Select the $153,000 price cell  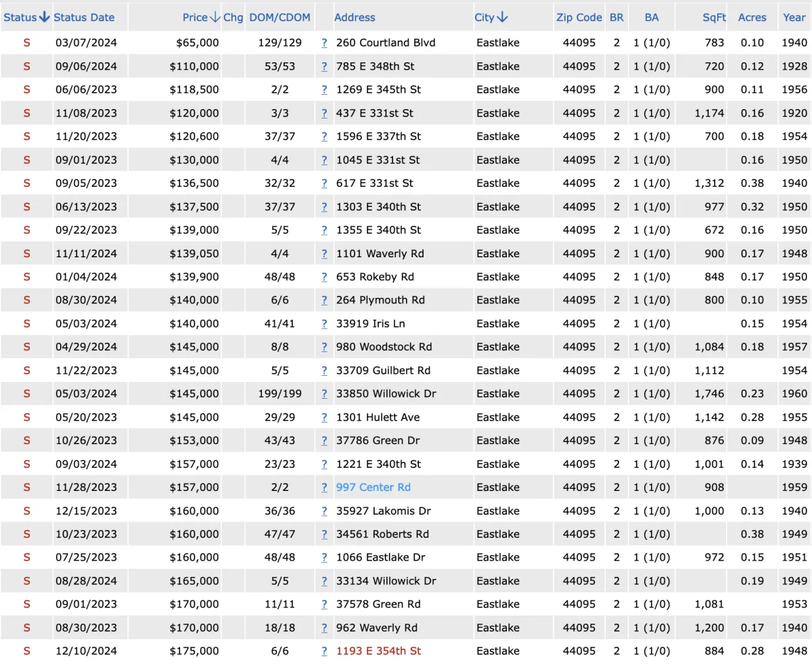[194, 440]
